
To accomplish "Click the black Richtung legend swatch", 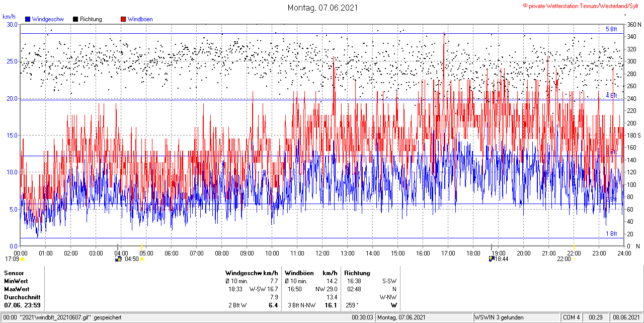I will pos(75,19).
